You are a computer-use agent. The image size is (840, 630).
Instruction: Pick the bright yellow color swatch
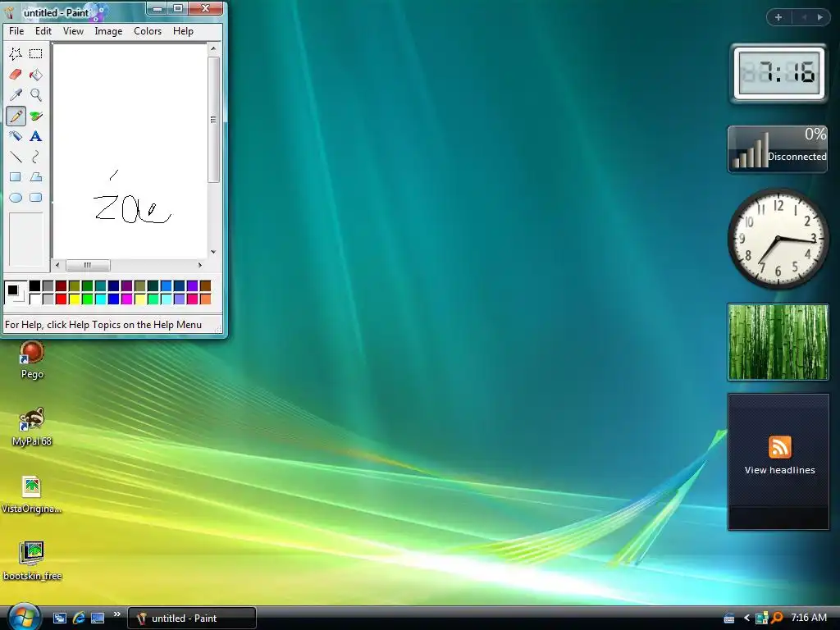(x=74, y=299)
